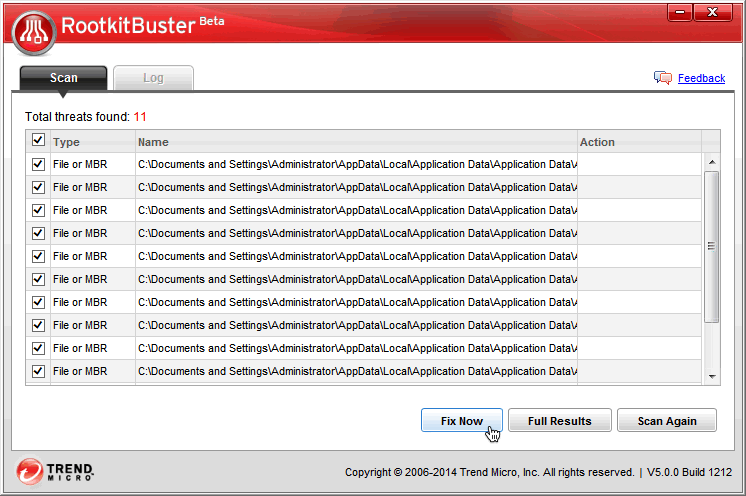Toggle the select-all checkbox in the table header
The height and width of the screenshot is (496, 746).
(38, 140)
